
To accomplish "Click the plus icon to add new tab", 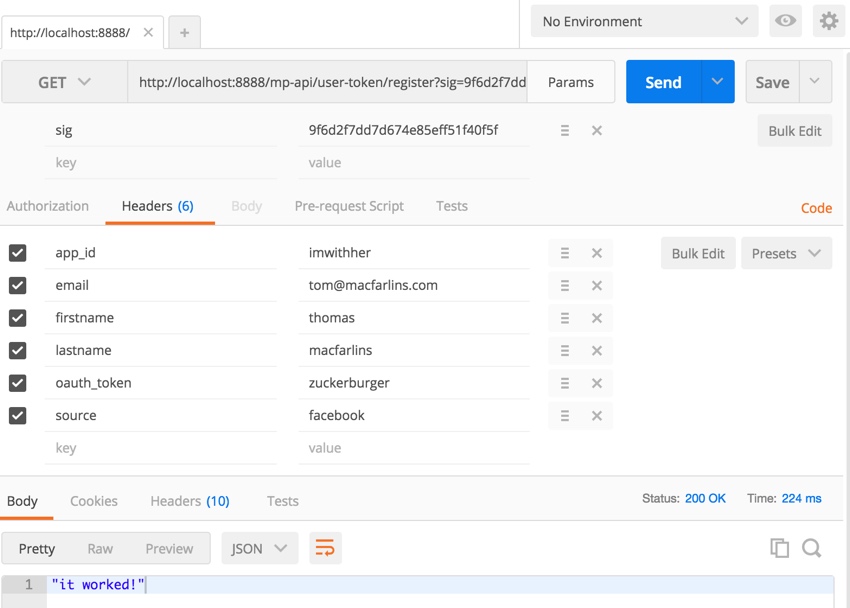I will pyautogui.click(x=184, y=33).
